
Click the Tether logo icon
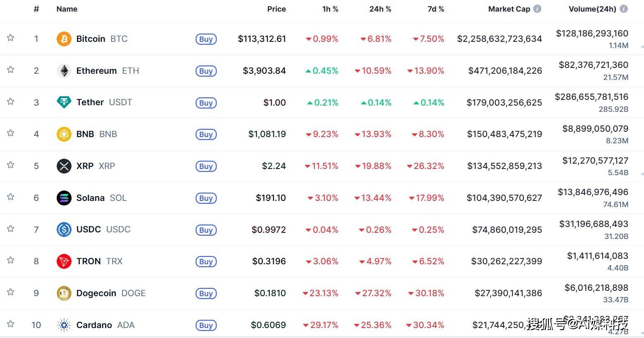coord(64,102)
